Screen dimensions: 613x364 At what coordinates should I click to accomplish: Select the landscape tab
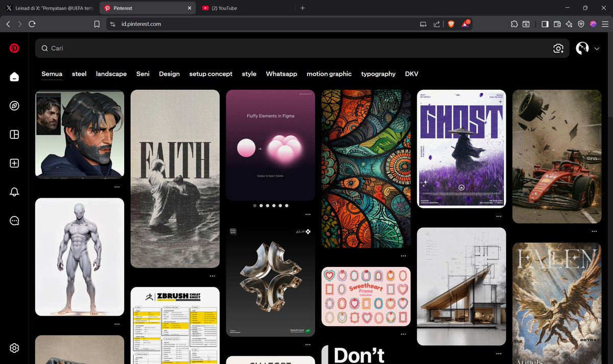(x=111, y=74)
